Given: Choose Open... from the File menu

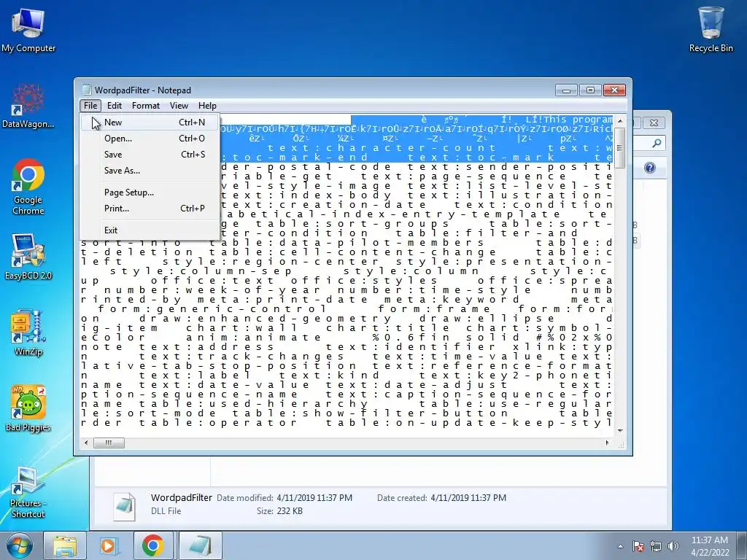Looking at the screenshot, I should (150, 139).
